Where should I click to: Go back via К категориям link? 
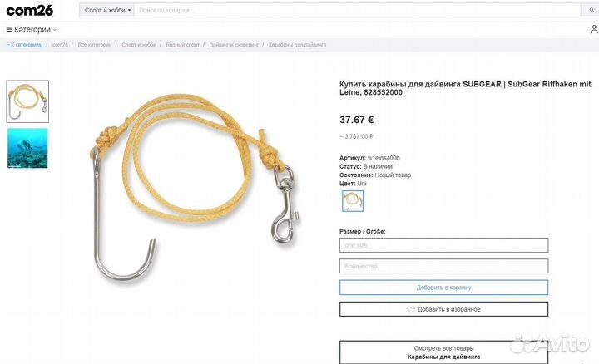24,45
